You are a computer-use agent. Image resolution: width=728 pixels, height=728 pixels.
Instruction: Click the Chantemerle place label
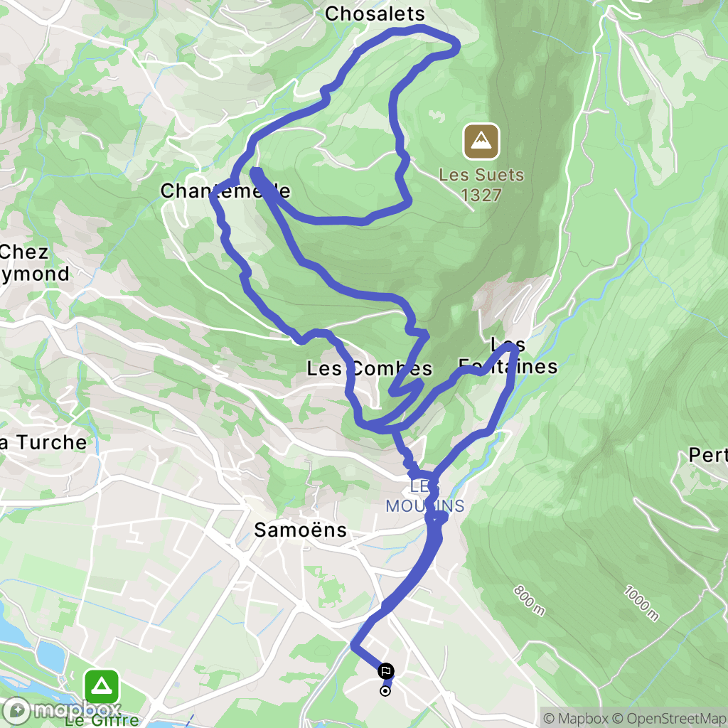pos(225,191)
